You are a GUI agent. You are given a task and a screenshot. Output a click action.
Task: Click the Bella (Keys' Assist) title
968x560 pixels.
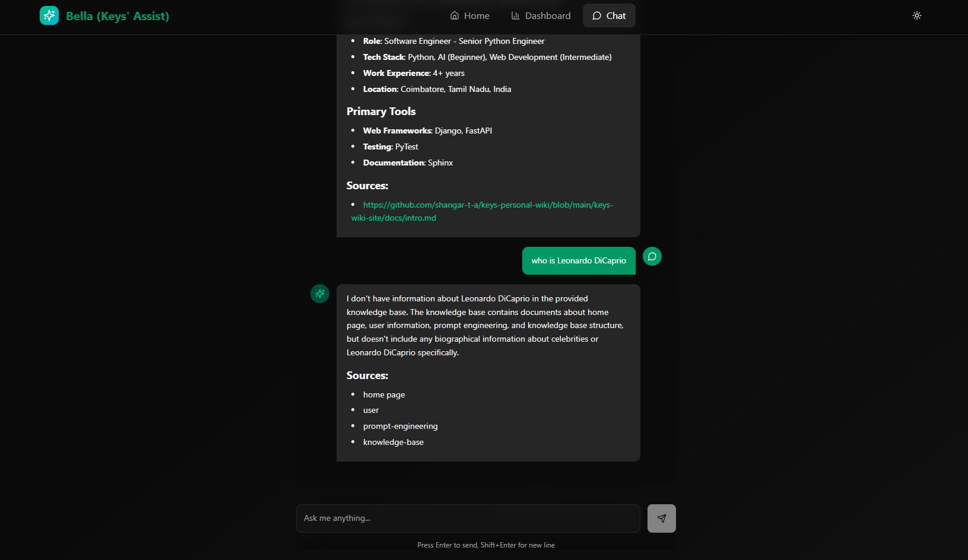[x=118, y=16]
